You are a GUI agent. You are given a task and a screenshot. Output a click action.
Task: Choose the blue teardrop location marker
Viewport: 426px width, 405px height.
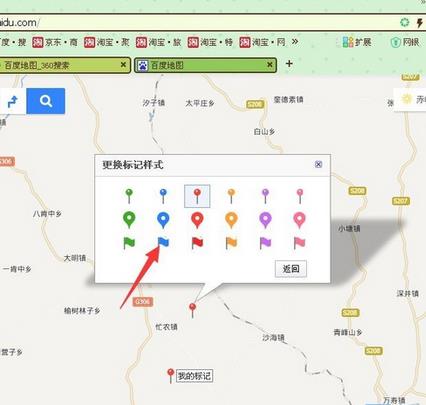tap(163, 220)
